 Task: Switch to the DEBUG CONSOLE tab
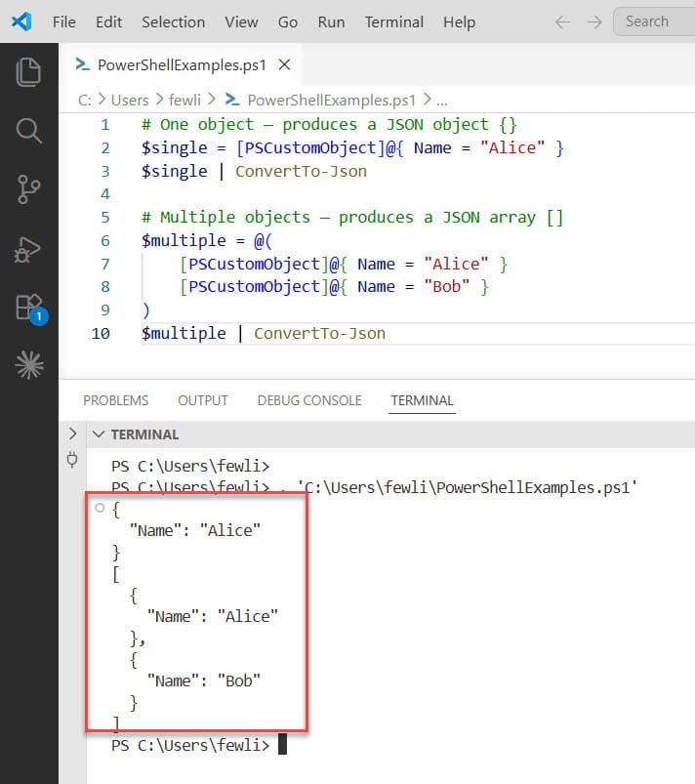click(309, 400)
